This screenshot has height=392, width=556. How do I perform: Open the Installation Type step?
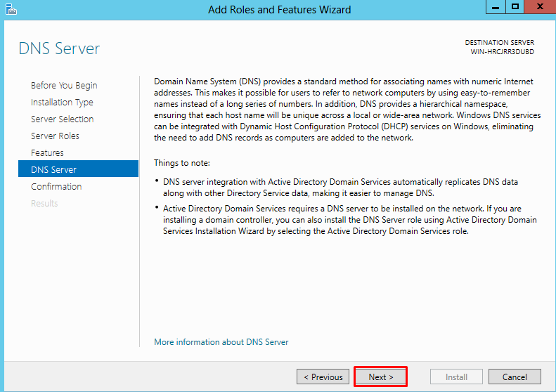(x=62, y=103)
